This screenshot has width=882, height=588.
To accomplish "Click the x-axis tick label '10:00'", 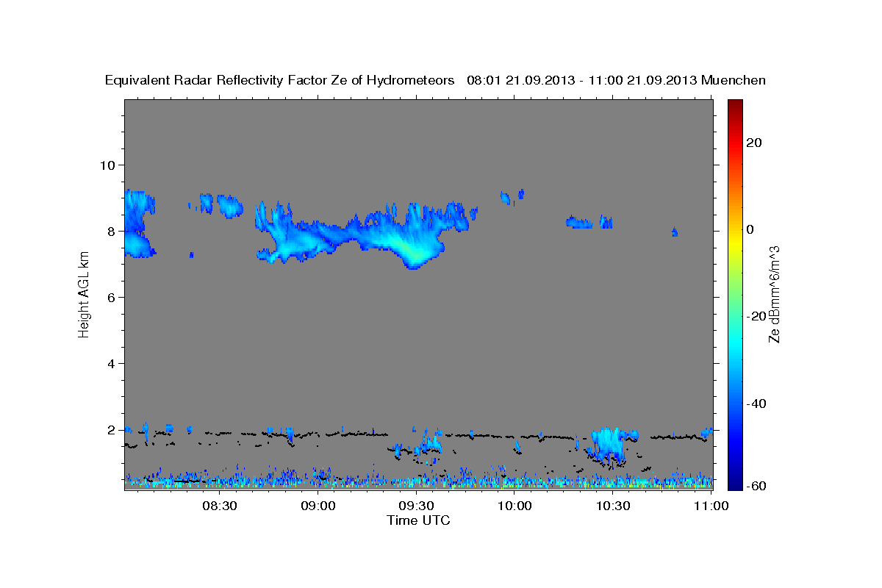I will point(514,506).
